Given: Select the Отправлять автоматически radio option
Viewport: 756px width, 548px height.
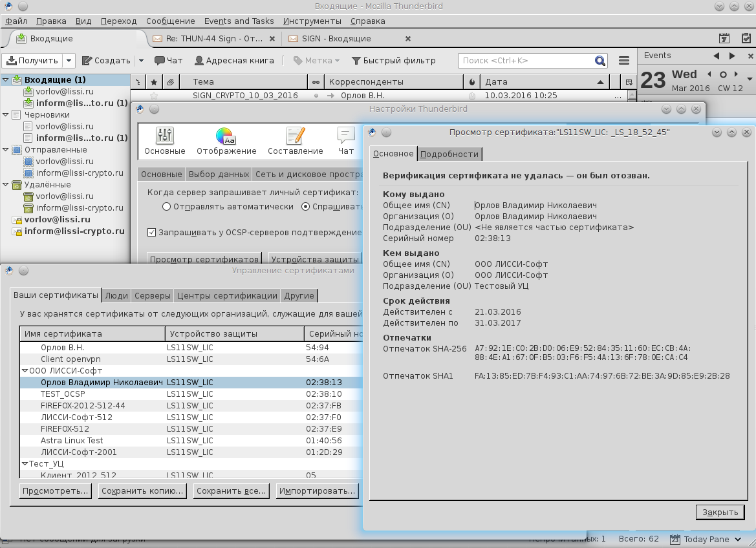Looking at the screenshot, I should [166, 207].
